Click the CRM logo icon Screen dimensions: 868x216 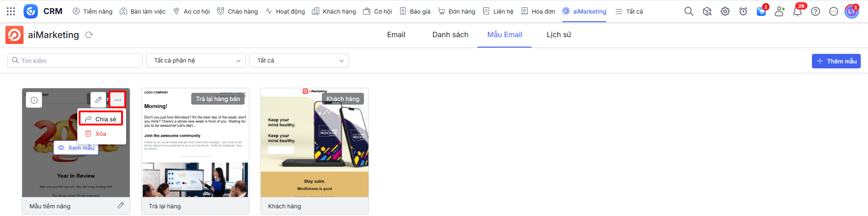pos(31,11)
